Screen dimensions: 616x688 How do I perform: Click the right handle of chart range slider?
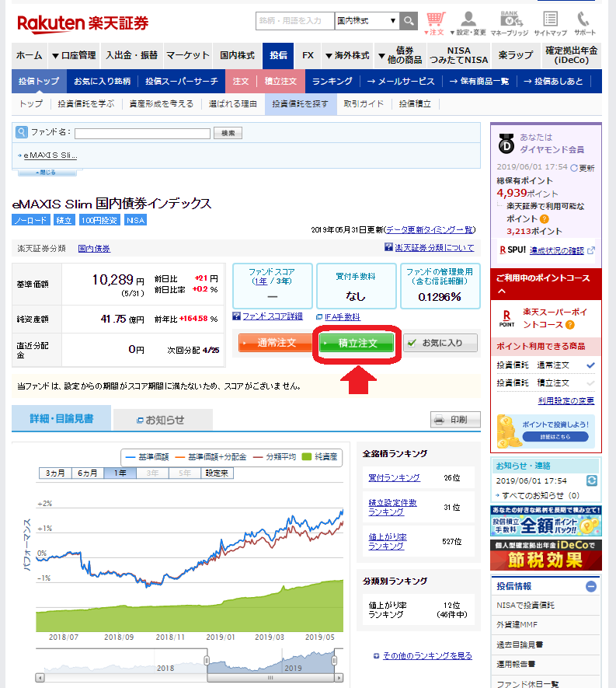[x=335, y=661]
